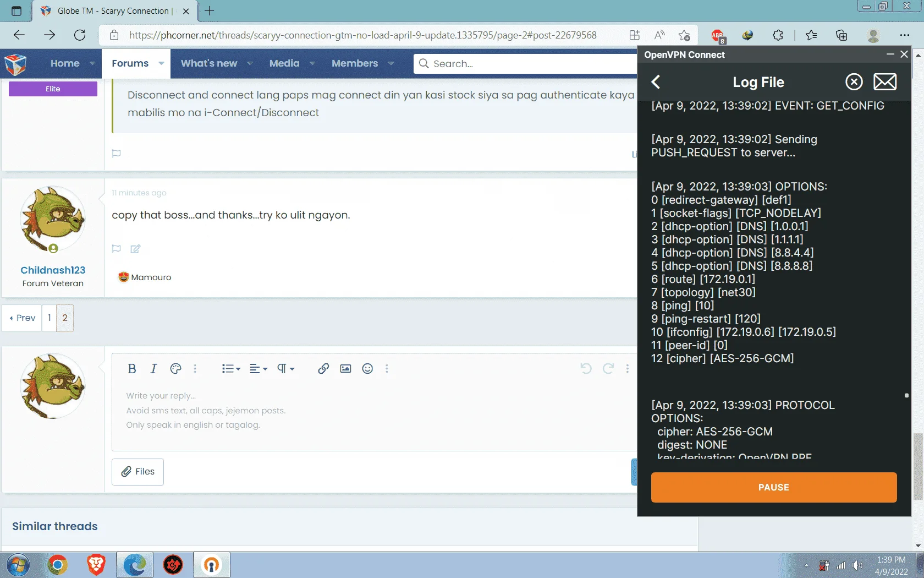
Task: Open more editor options beside the redo icon
Action: click(627, 368)
